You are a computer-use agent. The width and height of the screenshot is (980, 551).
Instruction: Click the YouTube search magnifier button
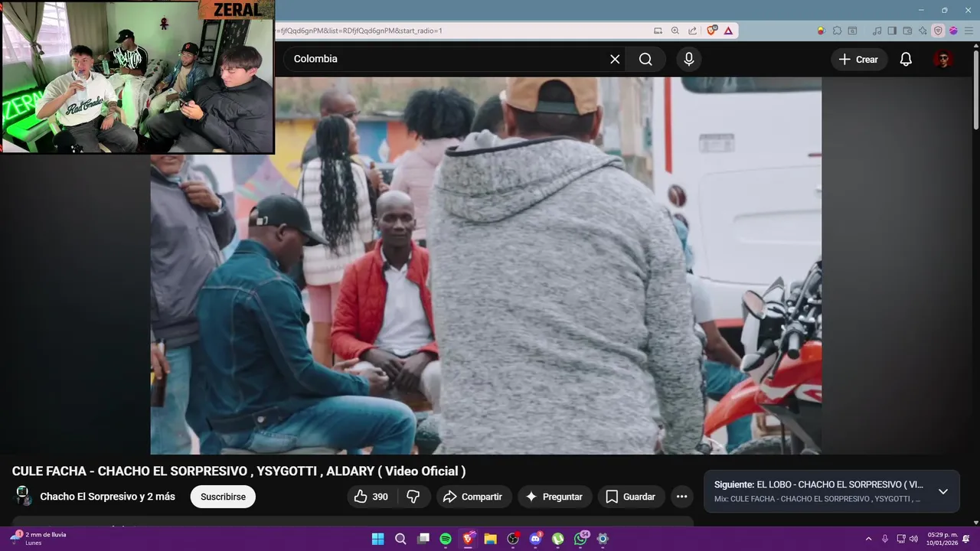click(645, 59)
